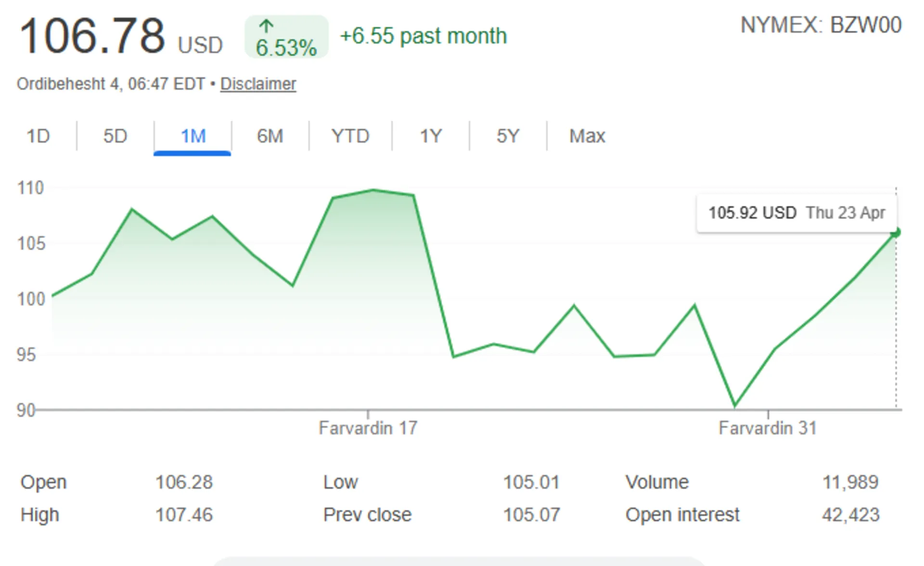Click the Farvardin 31 axis label
Image resolution: width=924 pixels, height=566 pixels.
click(x=768, y=428)
